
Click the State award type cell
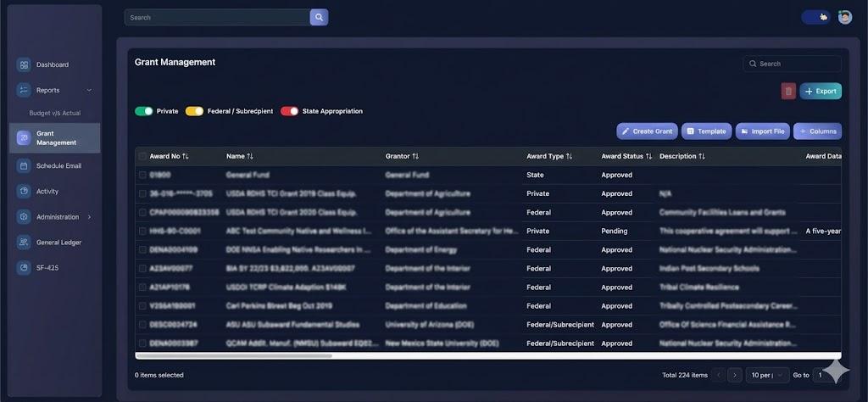coord(536,175)
